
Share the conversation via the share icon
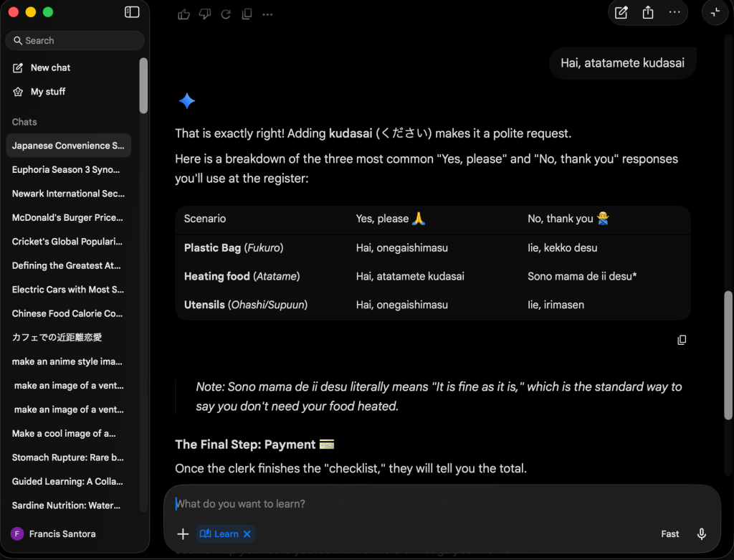tap(648, 12)
